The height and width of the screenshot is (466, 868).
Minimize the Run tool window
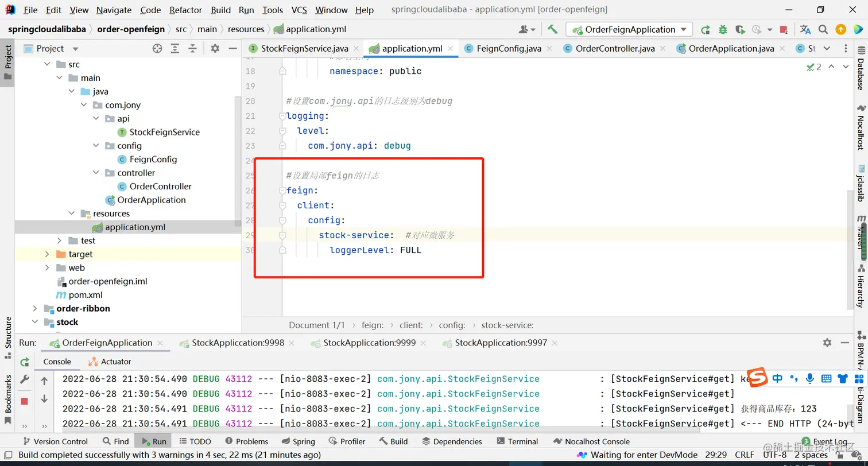[844, 343]
